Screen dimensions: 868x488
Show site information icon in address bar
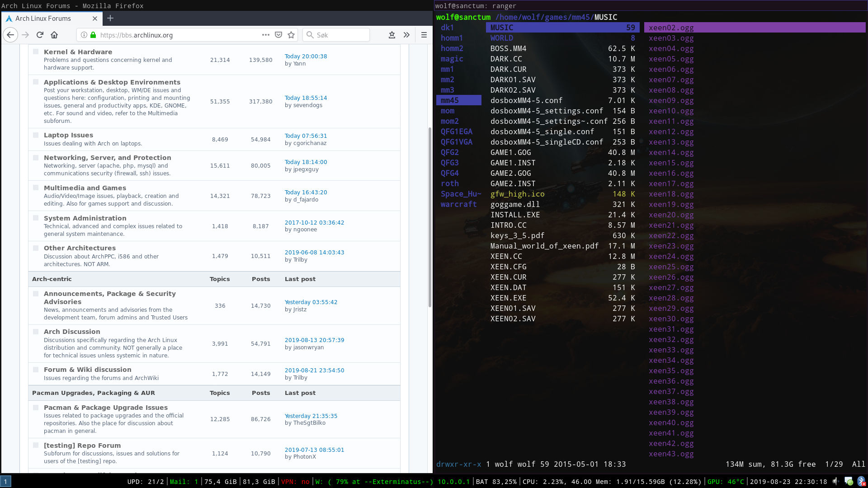(84, 35)
